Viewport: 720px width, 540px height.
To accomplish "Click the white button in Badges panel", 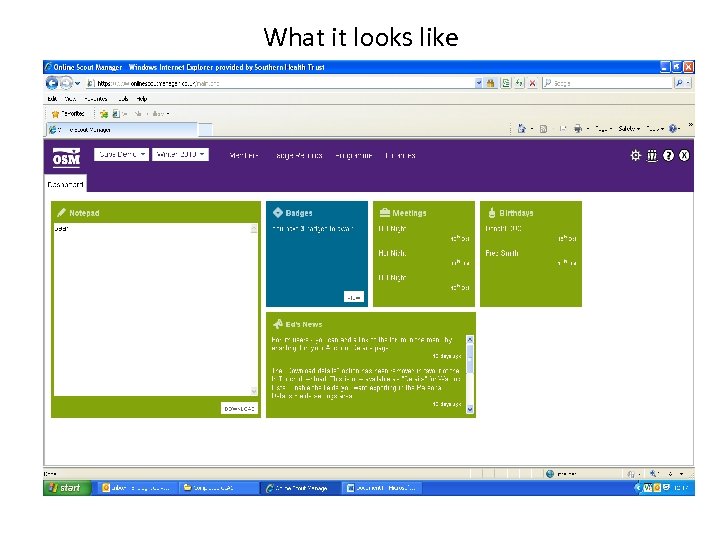I will [354, 297].
